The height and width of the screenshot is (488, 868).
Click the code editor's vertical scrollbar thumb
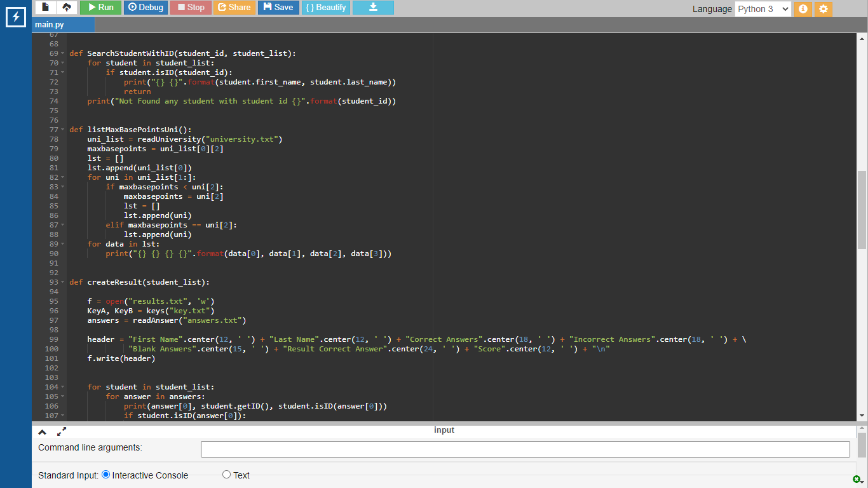[862, 210]
